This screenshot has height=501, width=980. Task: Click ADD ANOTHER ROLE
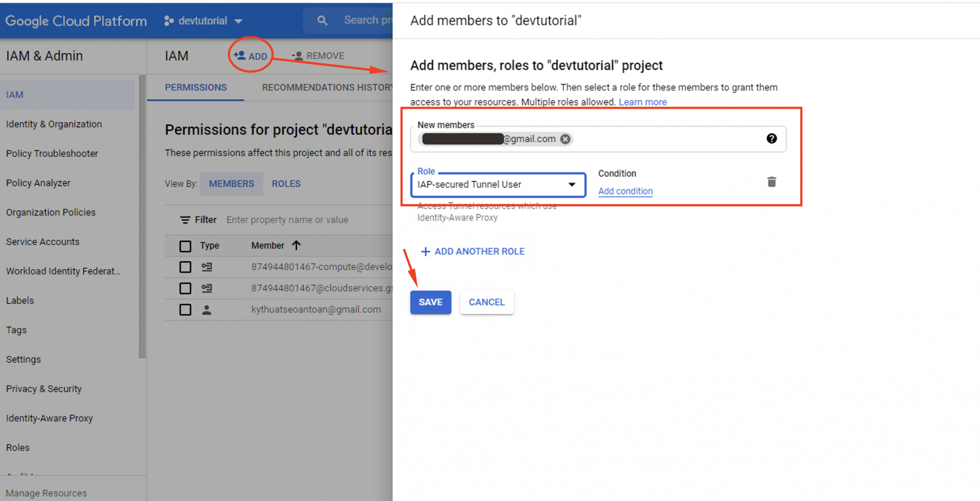(x=473, y=251)
